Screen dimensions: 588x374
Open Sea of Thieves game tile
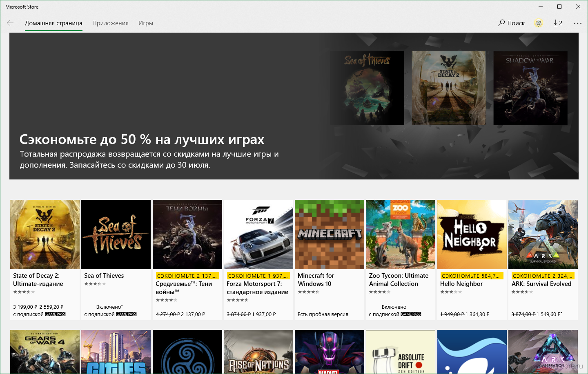(116, 260)
